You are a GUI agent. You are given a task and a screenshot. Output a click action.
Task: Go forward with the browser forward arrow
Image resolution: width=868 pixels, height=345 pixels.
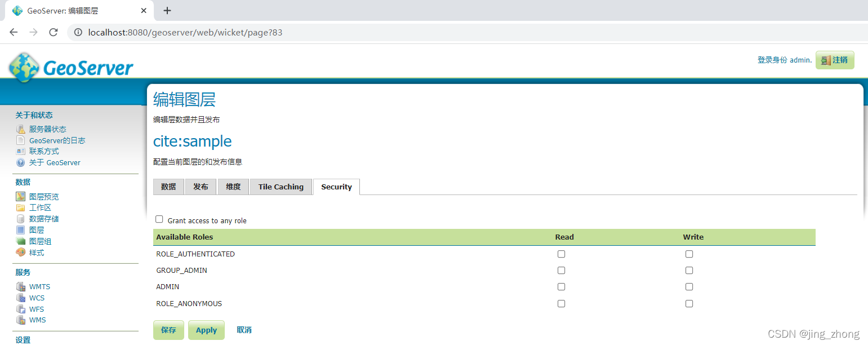tap(33, 32)
